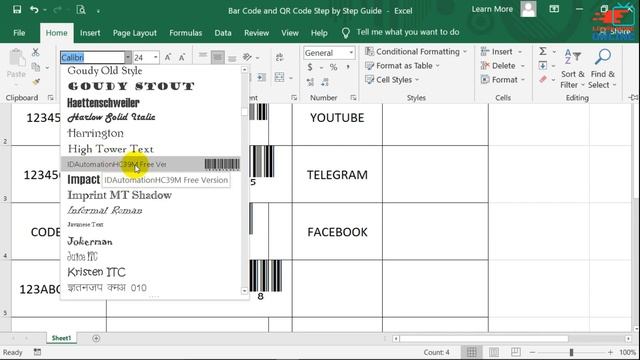The image size is (640, 360).
Task: Apply middle vertical alignment
Action: coord(218,57)
